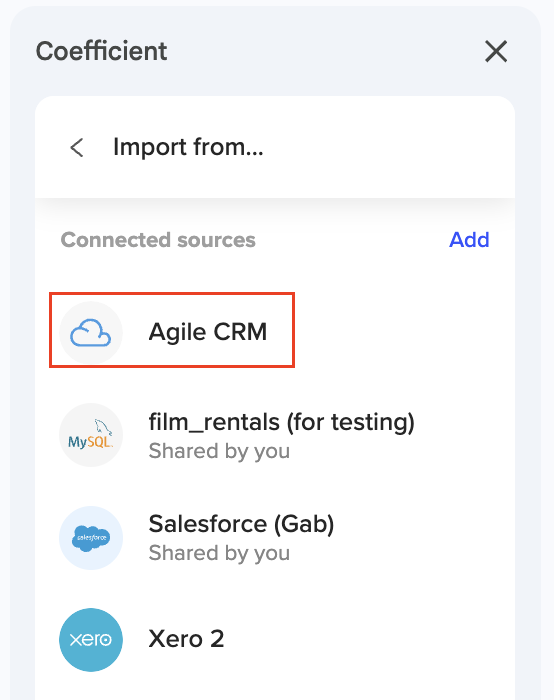Click the MySQL logo icon
This screenshot has width=554, height=700.
(x=91, y=435)
